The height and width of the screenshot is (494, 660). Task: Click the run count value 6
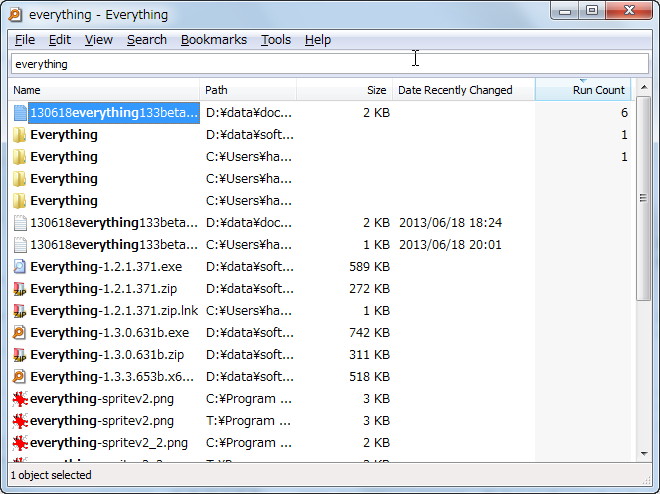click(624, 113)
